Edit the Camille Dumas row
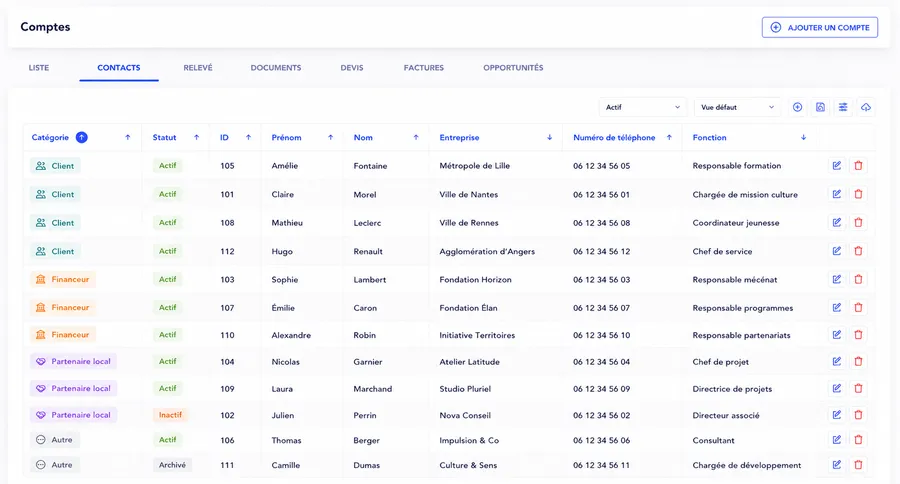This screenshot has height=484, width=900. 837,464
